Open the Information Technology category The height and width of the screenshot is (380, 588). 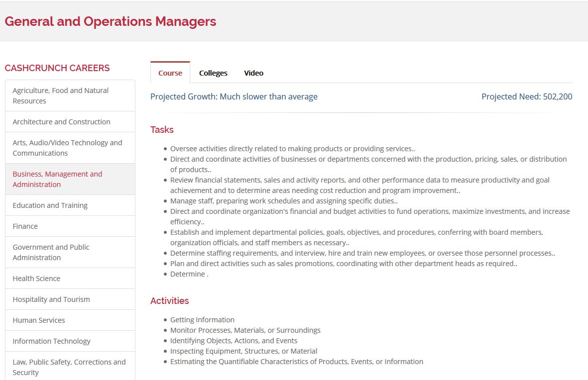[70, 341]
